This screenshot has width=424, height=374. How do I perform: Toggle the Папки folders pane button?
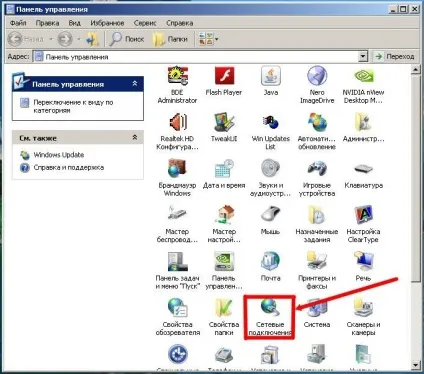point(170,39)
